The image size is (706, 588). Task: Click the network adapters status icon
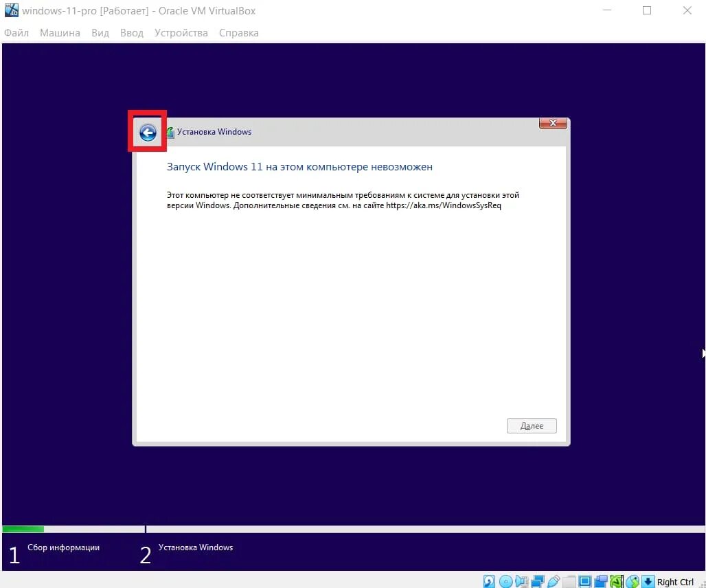[x=538, y=581]
